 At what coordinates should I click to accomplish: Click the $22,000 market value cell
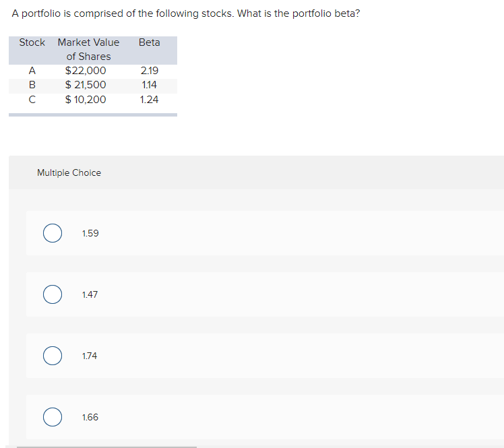point(85,71)
